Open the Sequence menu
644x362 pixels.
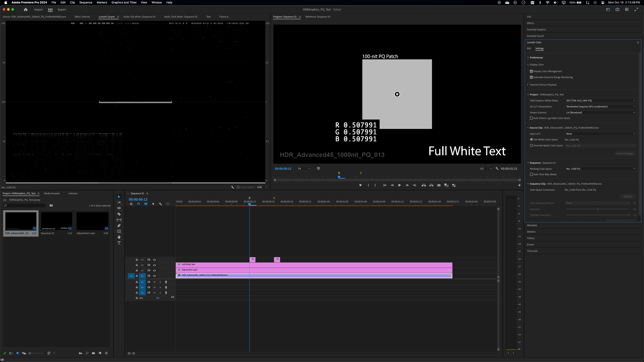pyautogui.click(x=86, y=2)
